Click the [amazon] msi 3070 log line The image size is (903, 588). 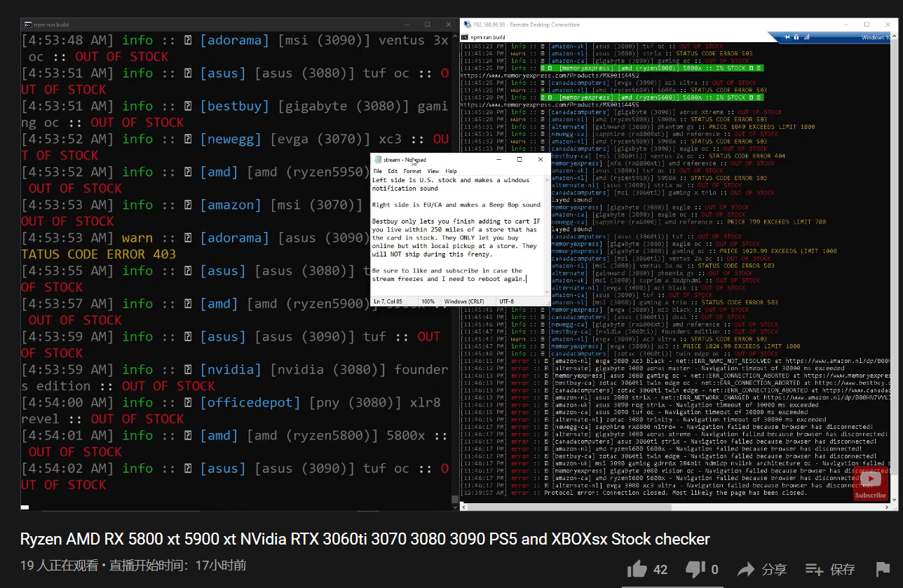[196, 213]
